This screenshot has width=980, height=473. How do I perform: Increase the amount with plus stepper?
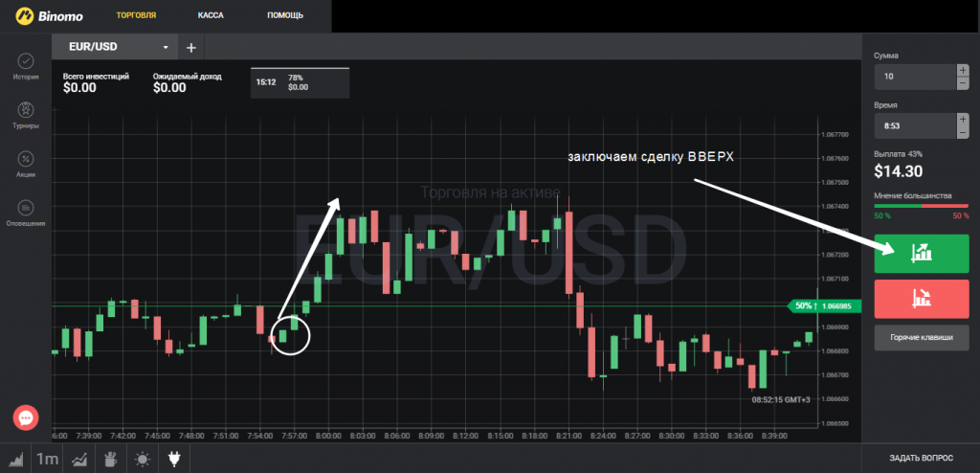tap(963, 70)
